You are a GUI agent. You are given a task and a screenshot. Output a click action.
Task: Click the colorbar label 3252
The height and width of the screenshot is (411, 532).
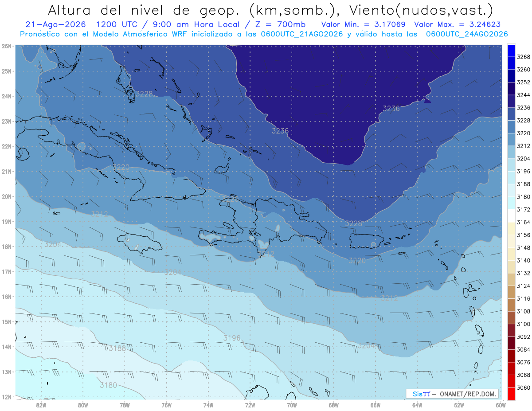(x=524, y=82)
